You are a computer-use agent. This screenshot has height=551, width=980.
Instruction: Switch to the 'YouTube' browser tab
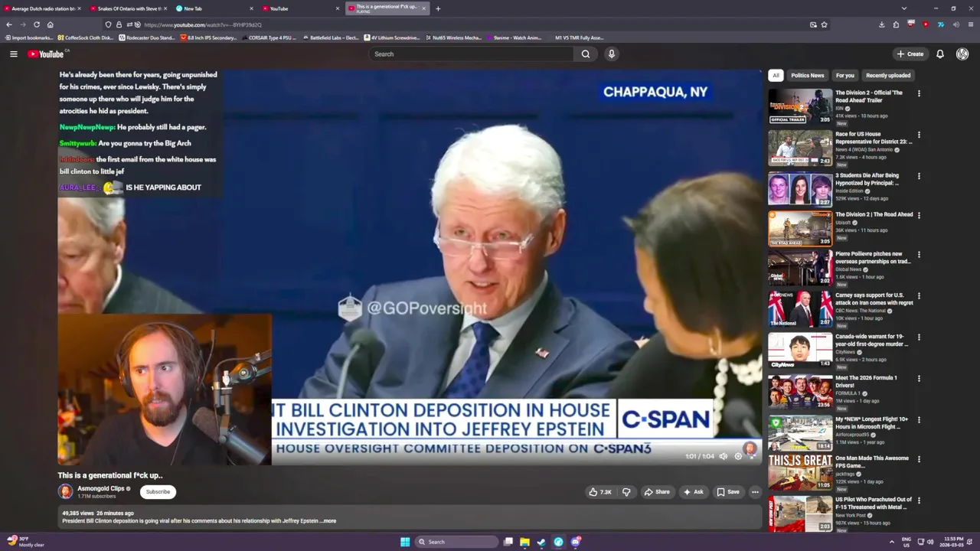click(300, 8)
